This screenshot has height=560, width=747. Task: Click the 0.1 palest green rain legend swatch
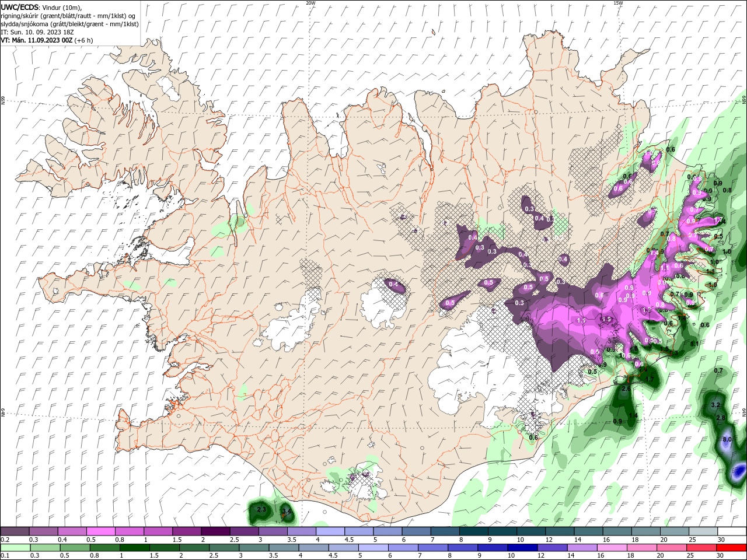point(15,548)
